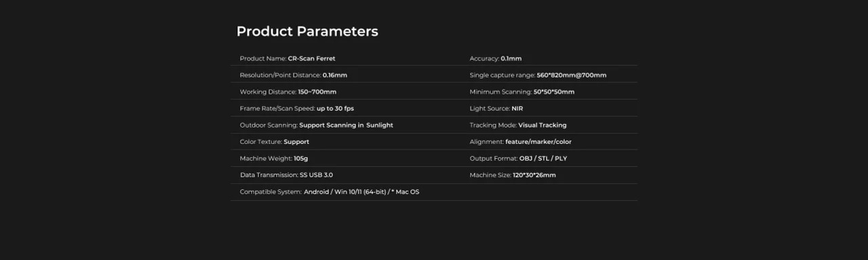Select the Light Source NIR entry

point(496,109)
